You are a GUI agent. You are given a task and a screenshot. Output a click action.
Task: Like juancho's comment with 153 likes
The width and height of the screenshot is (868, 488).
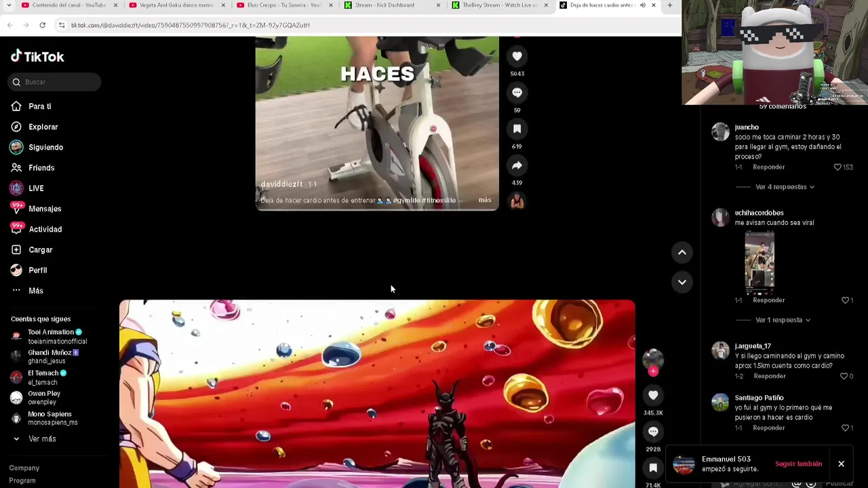click(837, 167)
